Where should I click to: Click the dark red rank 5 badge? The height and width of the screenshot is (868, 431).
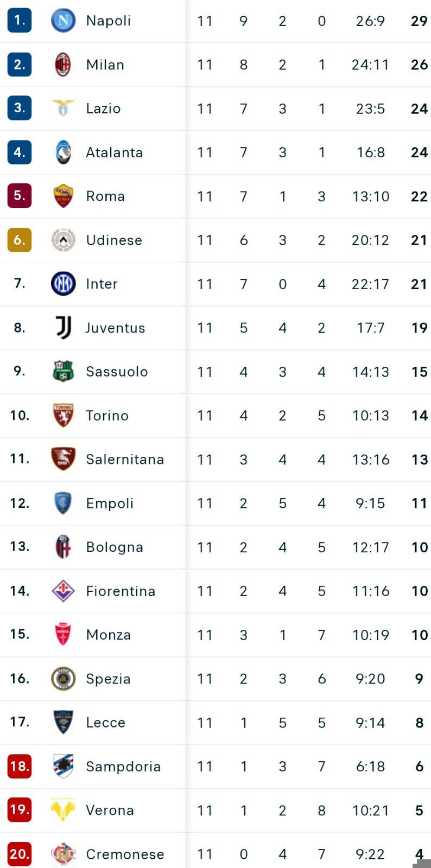(20, 196)
